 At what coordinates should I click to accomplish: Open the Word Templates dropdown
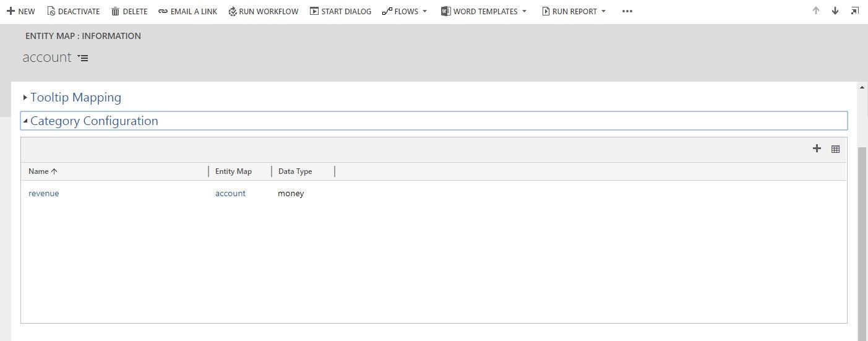pyautogui.click(x=484, y=11)
